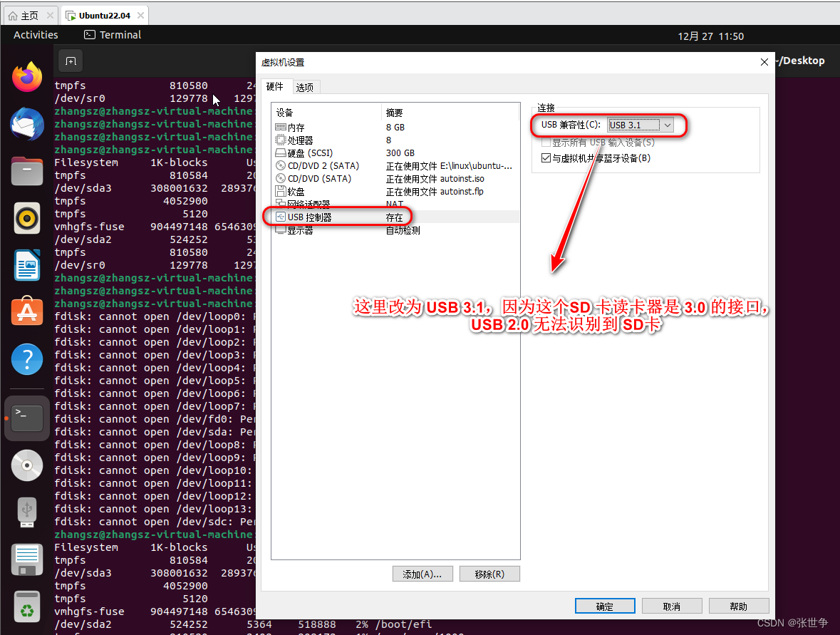
Task: Click the 添加(A) button
Action: [422, 574]
